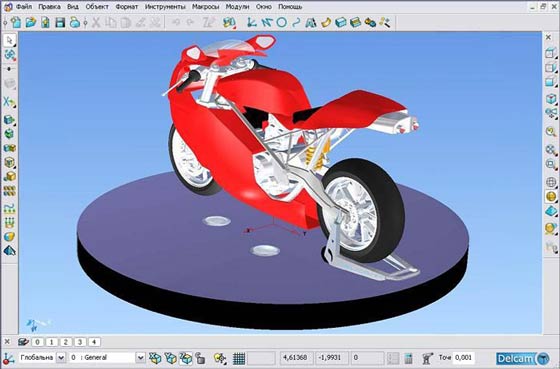Toggle the cyan diamond shading view icon
Screen dimensions: 560x369
coord(551,211)
